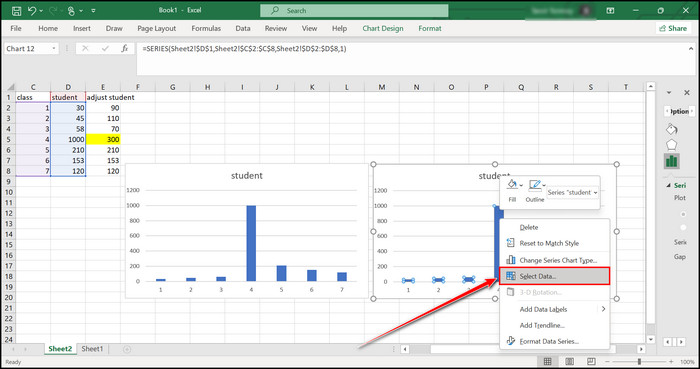The width and height of the screenshot is (700, 369).
Task: Close the Format Data Series pane
Action: [687, 93]
